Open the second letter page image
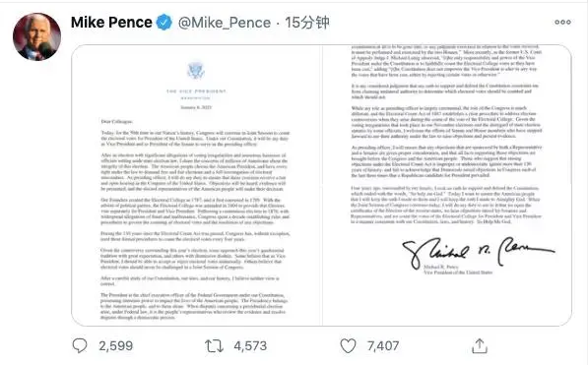Screen dimensions: 588x365 [447, 185]
